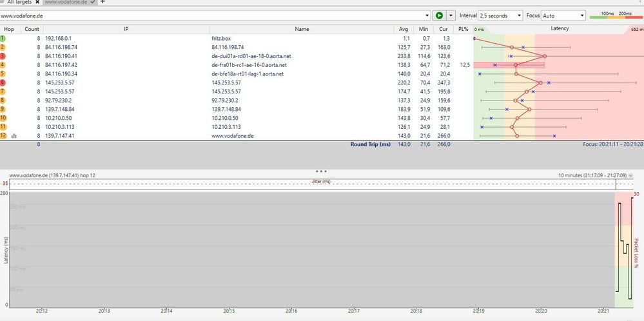Click the www.vodafone.de (139.7.147.41) hop 12 graph title

pyautogui.click(x=52, y=175)
